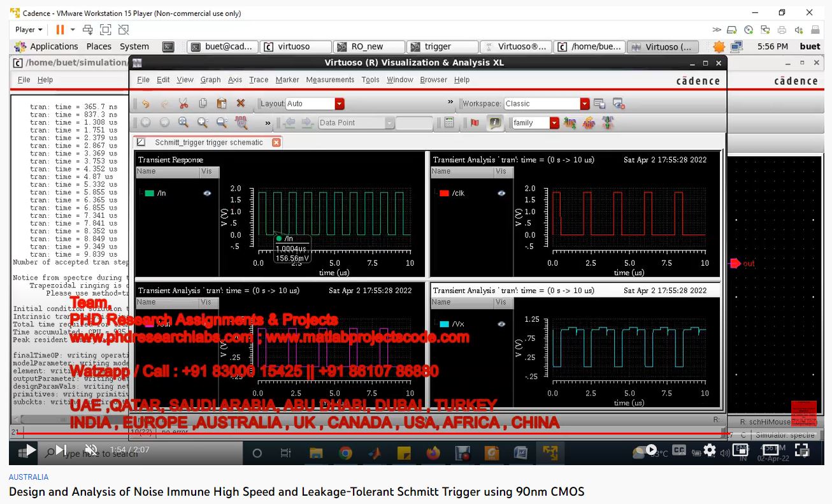Toggle visibility eye for /Vx signal
Viewport: 832px width, 504px height.
501,324
